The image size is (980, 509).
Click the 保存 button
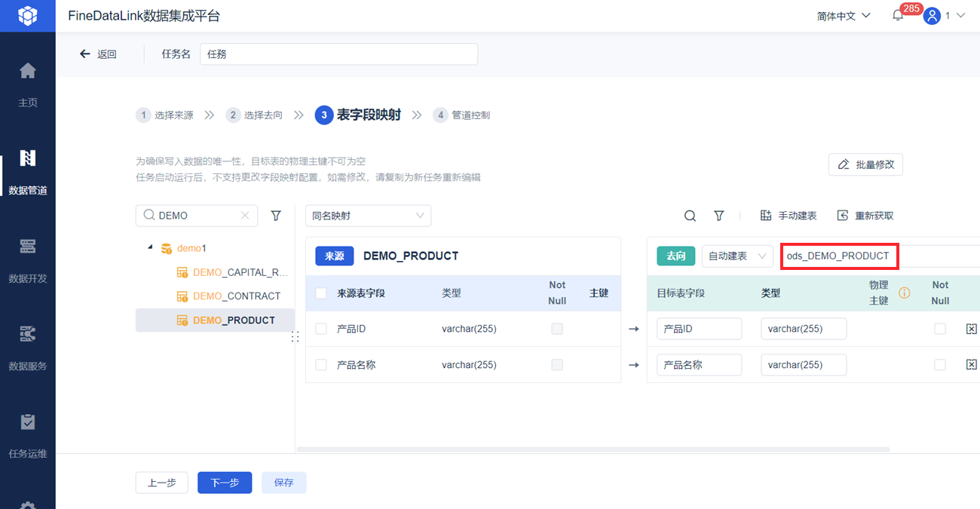(x=284, y=483)
